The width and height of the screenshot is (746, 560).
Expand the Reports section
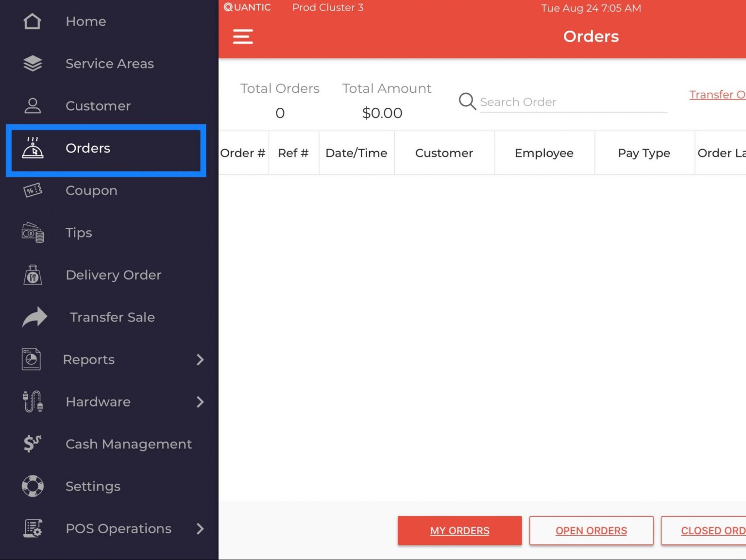point(200,359)
